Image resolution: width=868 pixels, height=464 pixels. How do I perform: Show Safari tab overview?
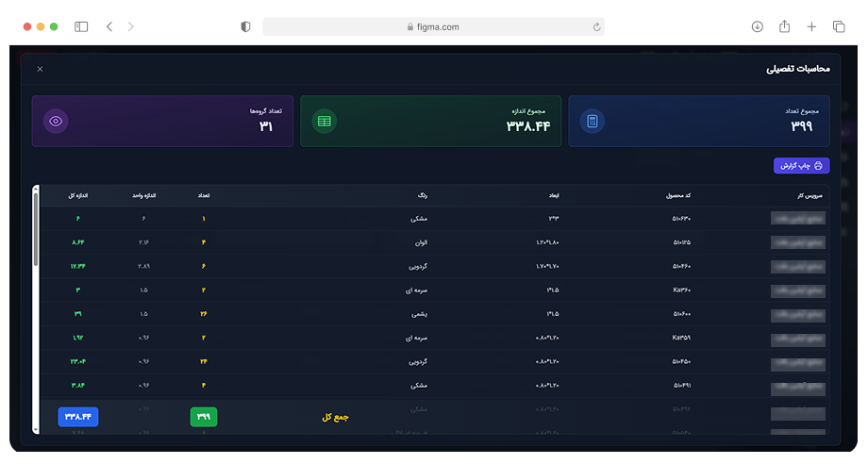pyautogui.click(x=839, y=27)
